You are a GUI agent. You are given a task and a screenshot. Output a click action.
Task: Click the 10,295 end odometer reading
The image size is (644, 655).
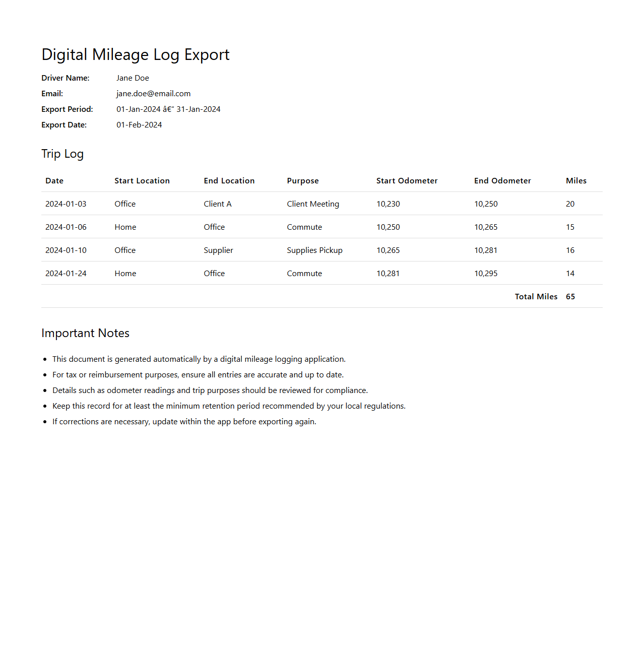pyautogui.click(x=485, y=274)
